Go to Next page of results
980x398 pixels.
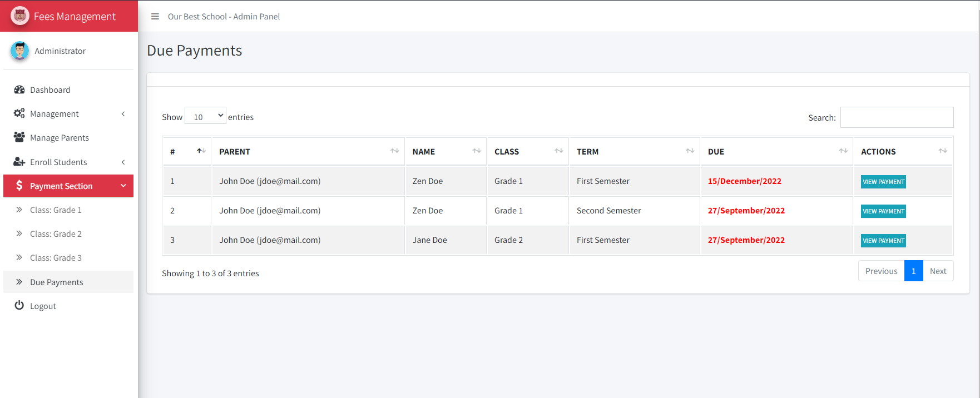pos(938,271)
